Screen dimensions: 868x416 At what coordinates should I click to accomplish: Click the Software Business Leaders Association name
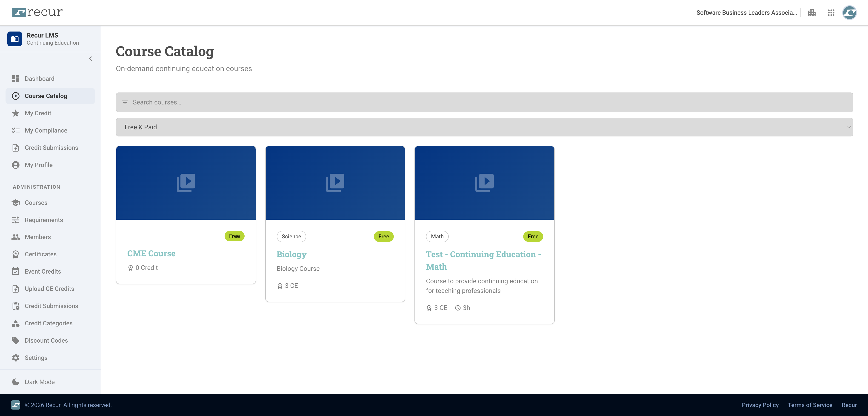(x=746, y=13)
